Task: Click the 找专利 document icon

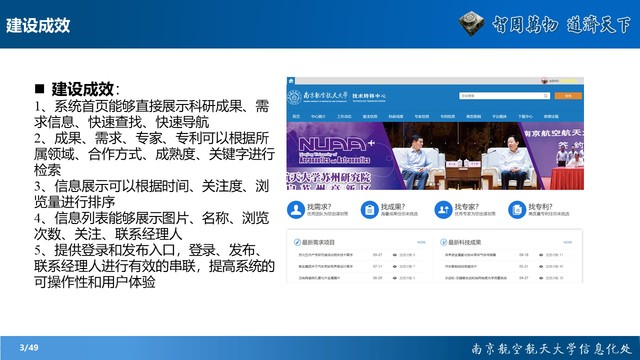Action: coord(517,210)
